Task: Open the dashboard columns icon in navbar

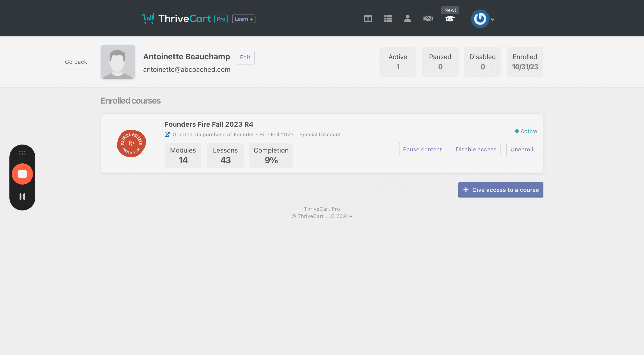Action: 368,19
